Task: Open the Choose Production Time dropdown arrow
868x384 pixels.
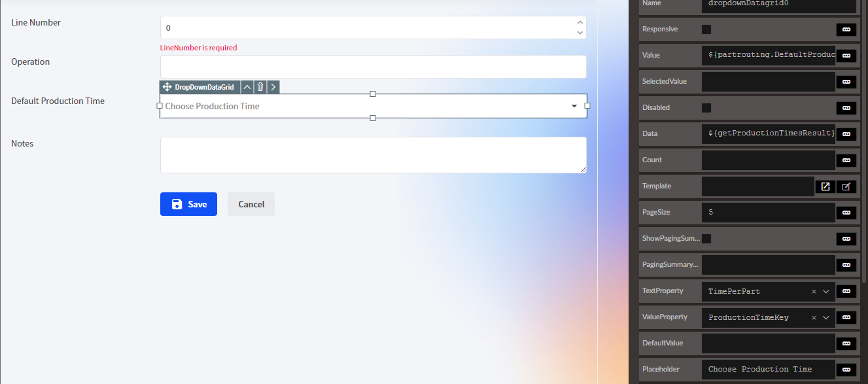Action: [574, 106]
